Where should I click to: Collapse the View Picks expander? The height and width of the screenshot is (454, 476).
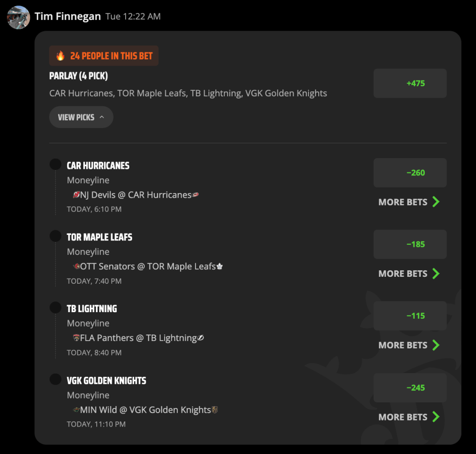click(81, 117)
